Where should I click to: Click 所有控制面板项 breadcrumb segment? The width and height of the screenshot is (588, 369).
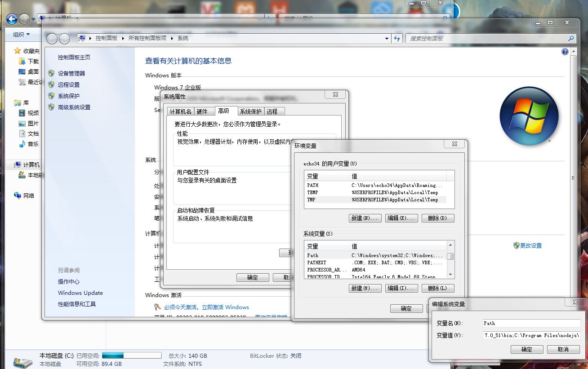[147, 38]
